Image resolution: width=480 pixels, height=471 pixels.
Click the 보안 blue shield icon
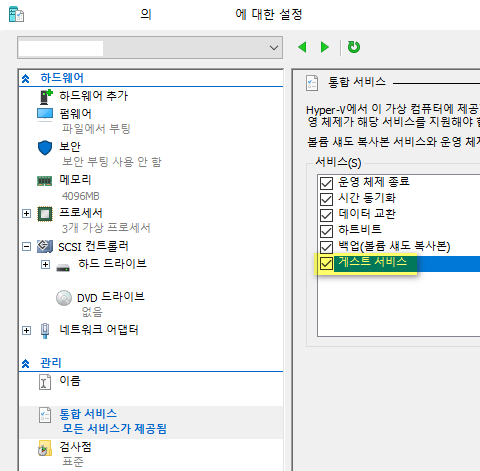tap(45, 148)
